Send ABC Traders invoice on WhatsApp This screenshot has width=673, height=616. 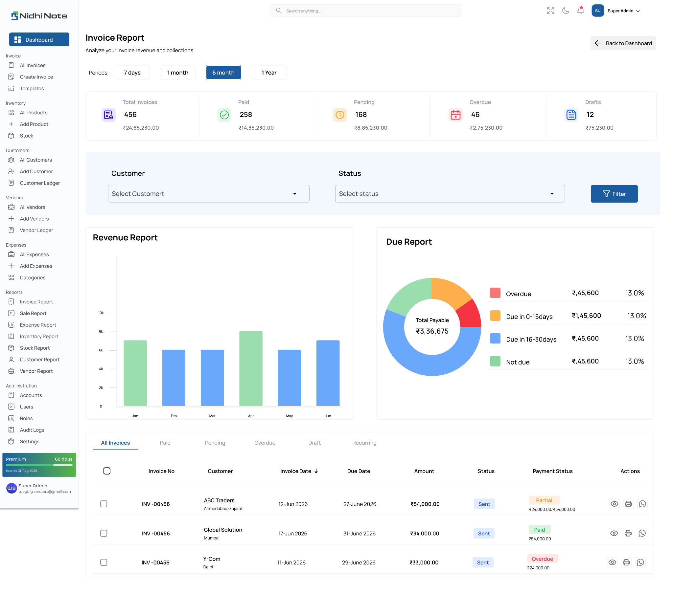tap(642, 504)
